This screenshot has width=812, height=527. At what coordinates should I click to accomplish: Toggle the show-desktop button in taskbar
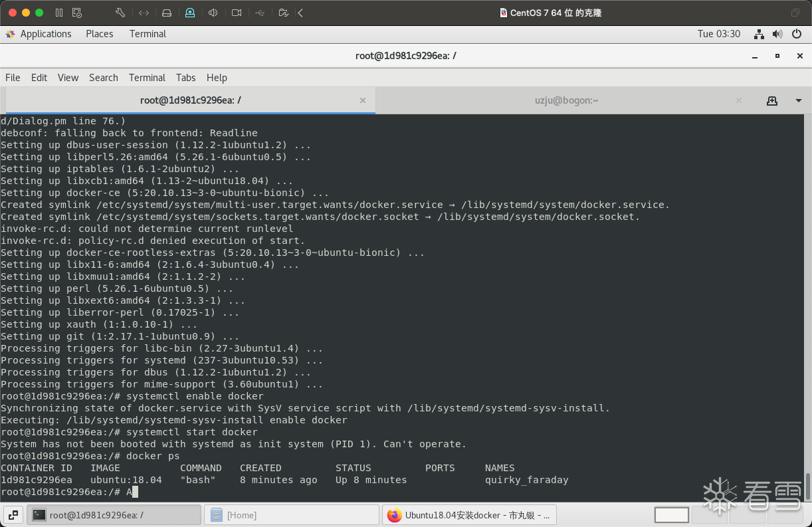tap(13, 514)
